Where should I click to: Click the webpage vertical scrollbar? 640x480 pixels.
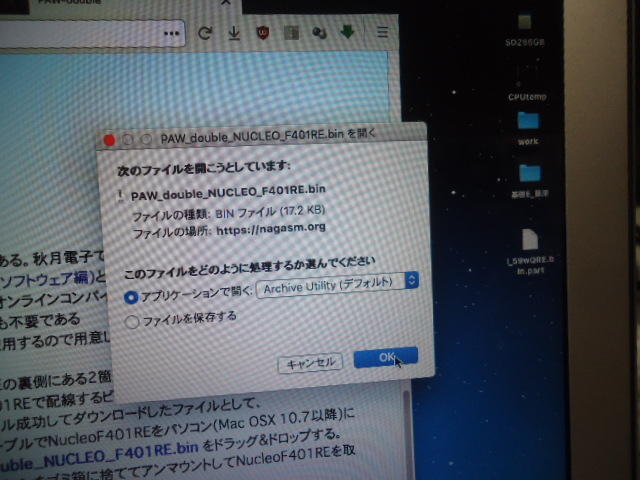coord(406,433)
